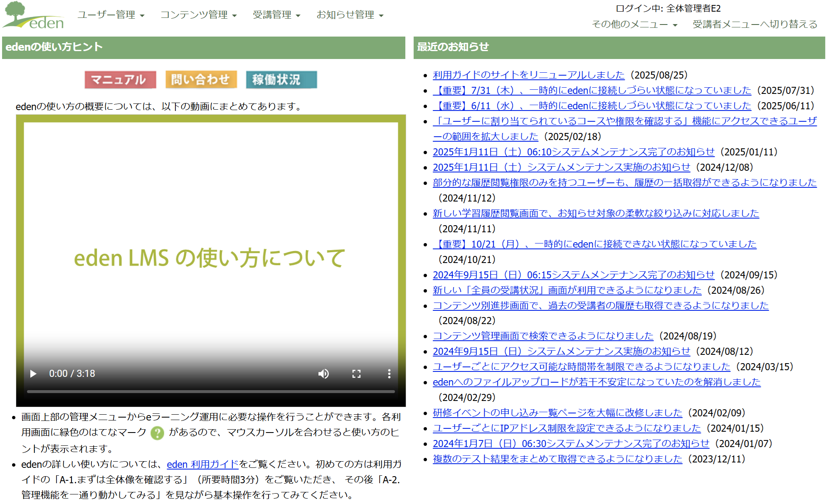Viewport: 831px width, 504px height.
Task: Open アクセス可能な時間帯を制限 notice
Action: pyautogui.click(x=582, y=367)
